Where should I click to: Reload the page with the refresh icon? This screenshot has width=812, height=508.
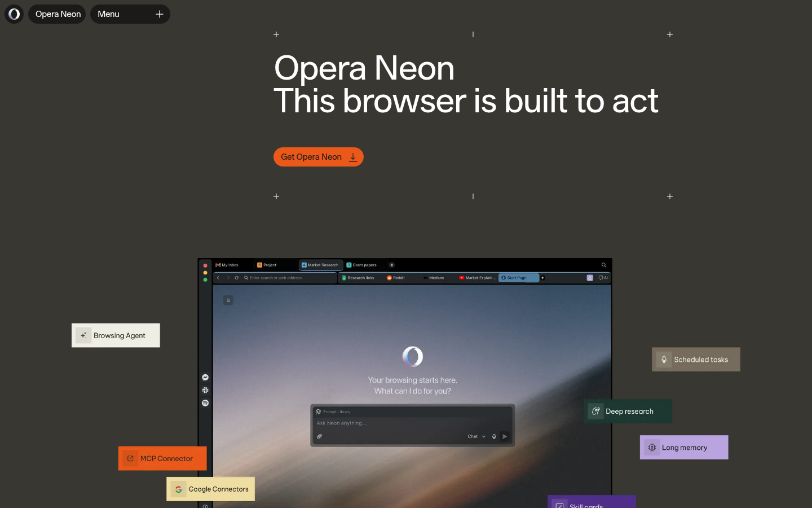tap(237, 278)
